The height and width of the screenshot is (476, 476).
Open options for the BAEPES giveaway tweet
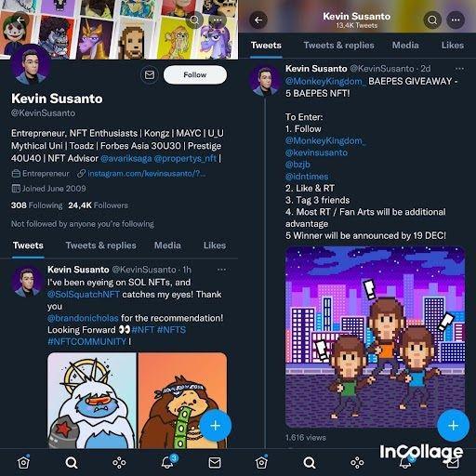(x=459, y=69)
